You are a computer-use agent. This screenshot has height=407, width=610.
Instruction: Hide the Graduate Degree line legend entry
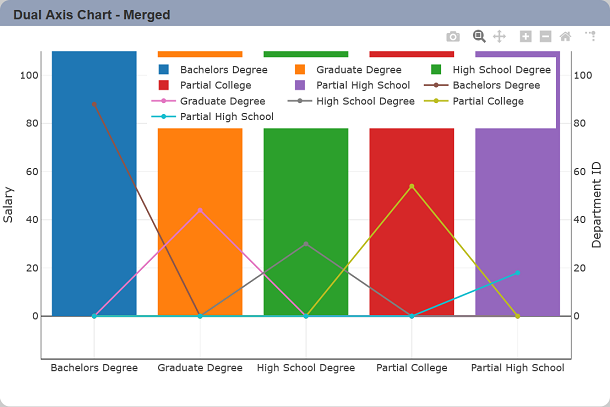(209, 101)
